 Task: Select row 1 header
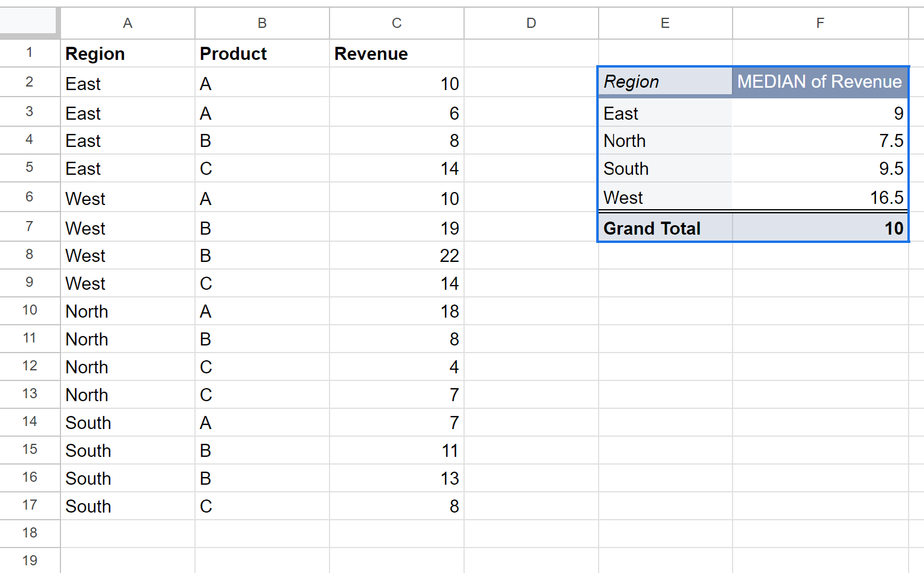pos(30,53)
